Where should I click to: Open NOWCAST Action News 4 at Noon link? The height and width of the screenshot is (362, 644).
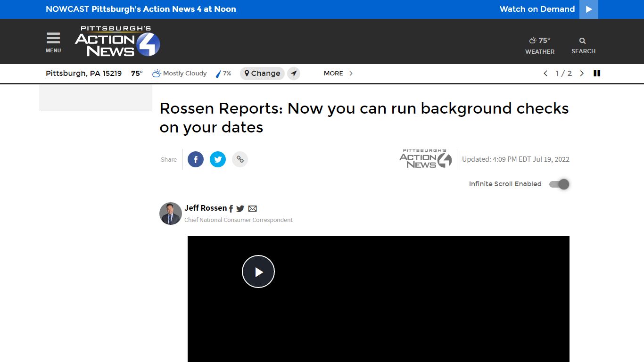[141, 9]
